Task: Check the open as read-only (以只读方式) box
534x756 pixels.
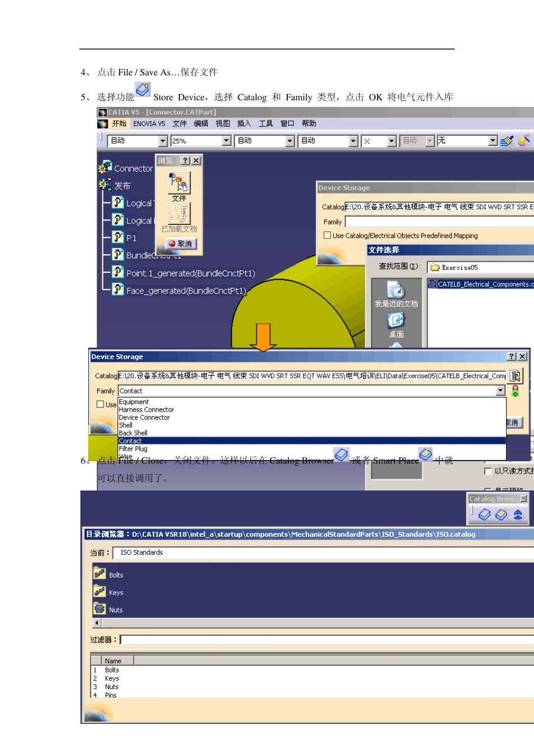Action: pos(488,471)
